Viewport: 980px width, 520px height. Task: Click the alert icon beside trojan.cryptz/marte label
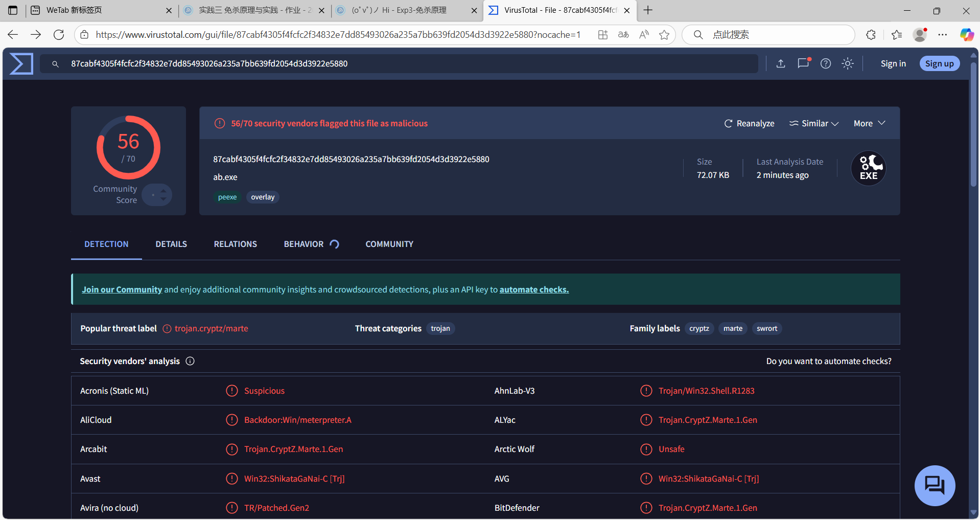pyautogui.click(x=167, y=329)
